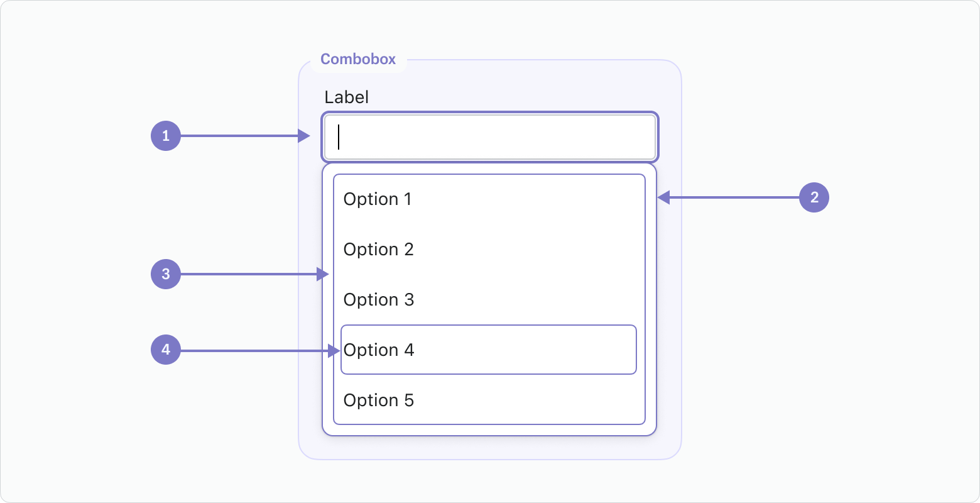Click the line extending from badge 4

[x=251, y=350]
